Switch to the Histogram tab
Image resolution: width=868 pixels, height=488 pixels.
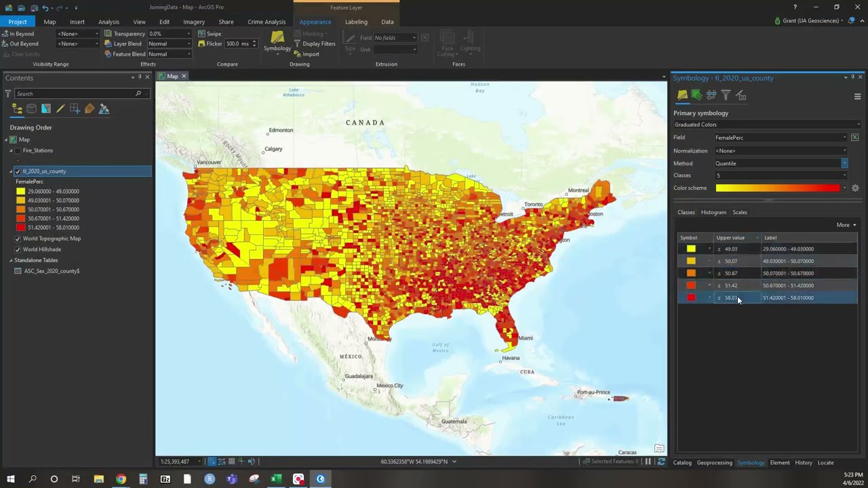(713, 212)
